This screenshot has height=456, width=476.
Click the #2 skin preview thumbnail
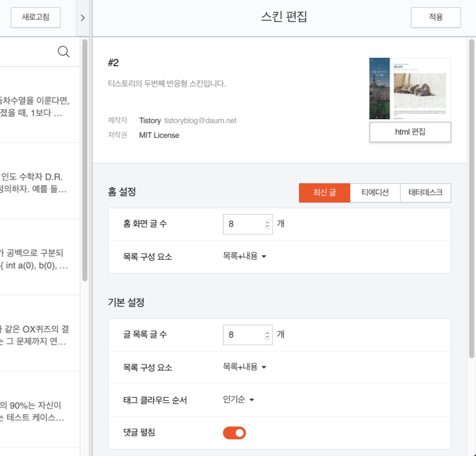410,88
